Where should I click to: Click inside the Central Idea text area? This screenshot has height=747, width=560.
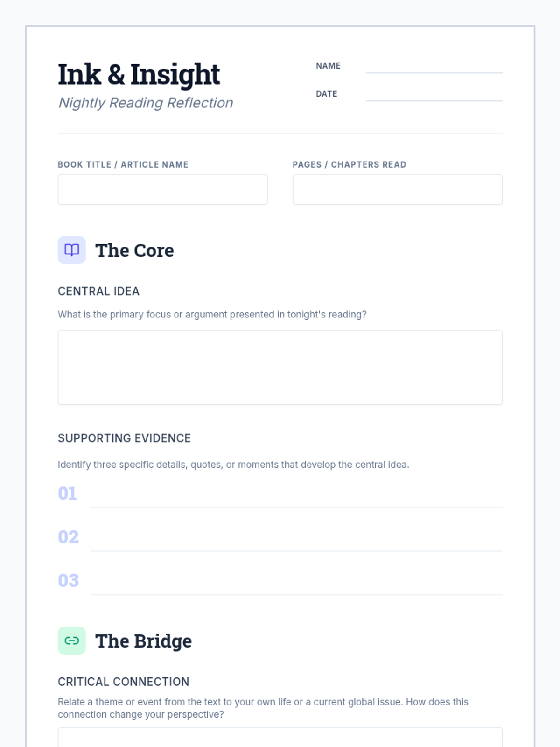280,367
